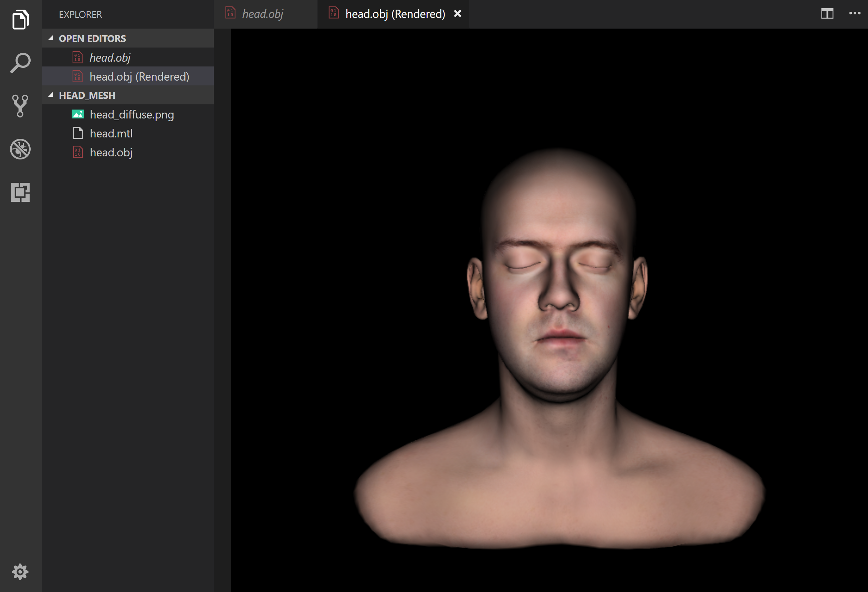Viewport: 868px width, 592px height.
Task: Open head_diffuse.png in the file tree
Action: click(x=132, y=114)
